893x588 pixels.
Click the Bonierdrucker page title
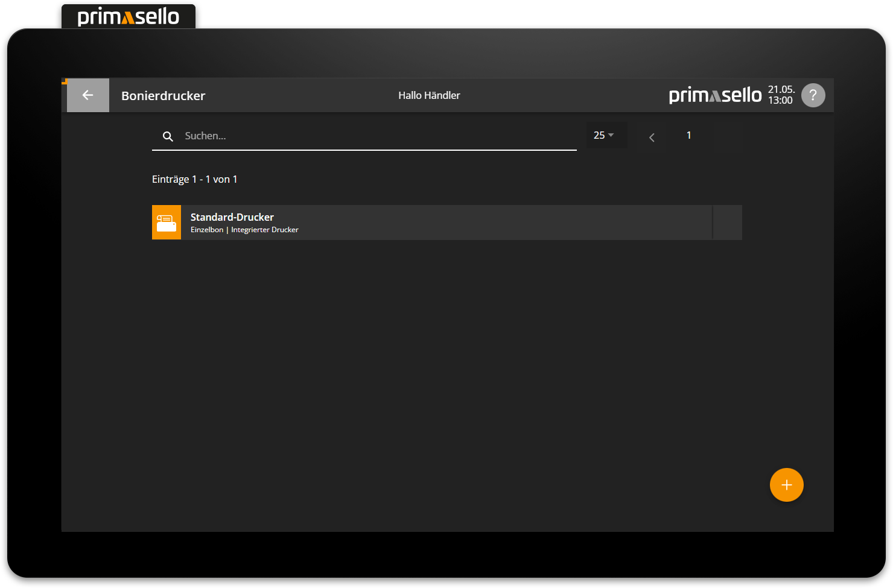point(163,96)
